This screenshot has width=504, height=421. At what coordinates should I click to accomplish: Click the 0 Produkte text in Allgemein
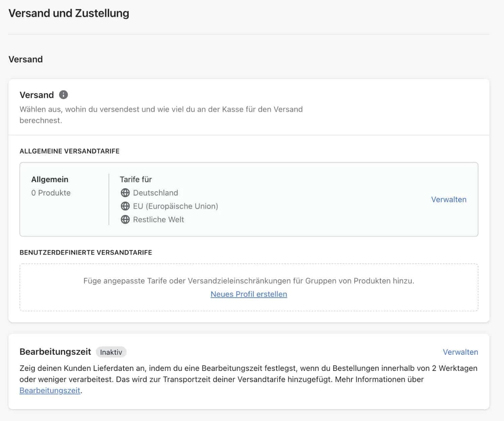coord(51,193)
